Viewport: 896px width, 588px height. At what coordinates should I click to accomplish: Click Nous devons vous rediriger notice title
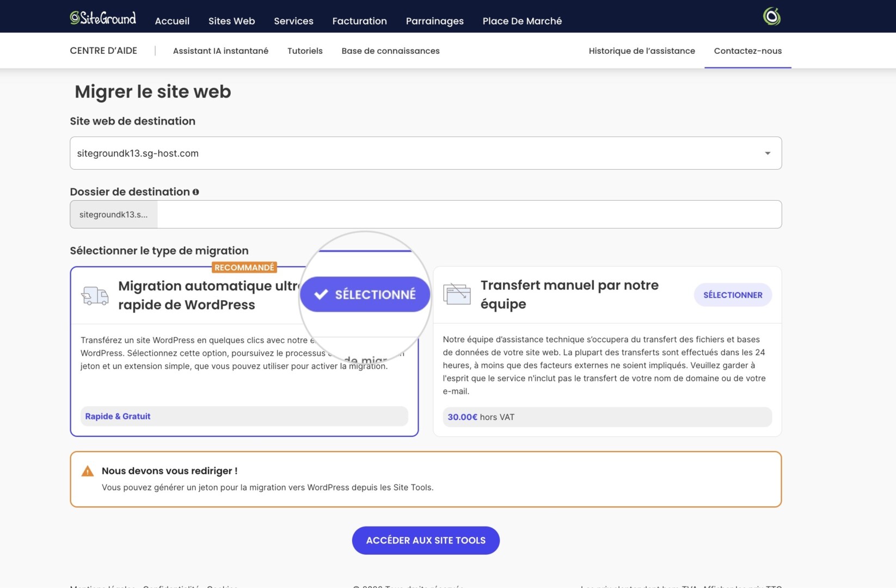pyautogui.click(x=169, y=471)
